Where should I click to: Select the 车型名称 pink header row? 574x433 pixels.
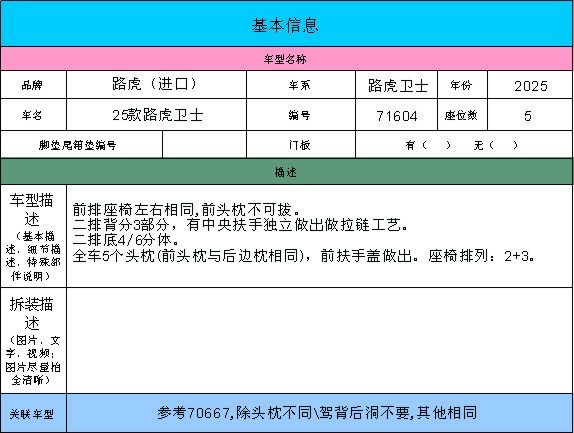click(286, 59)
